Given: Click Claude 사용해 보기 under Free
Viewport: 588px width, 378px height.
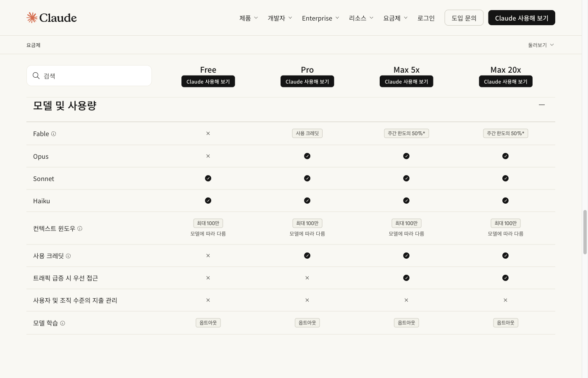Looking at the screenshot, I should 208,81.
